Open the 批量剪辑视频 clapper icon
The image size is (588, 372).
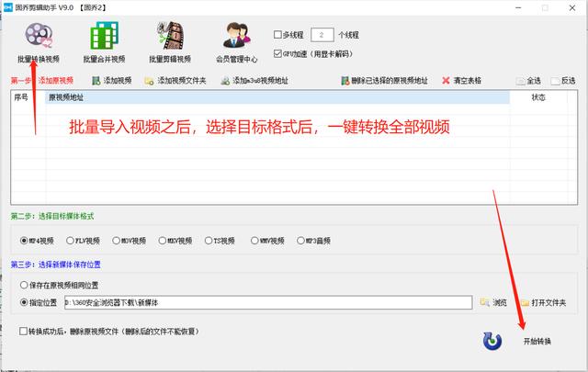point(170,36)
